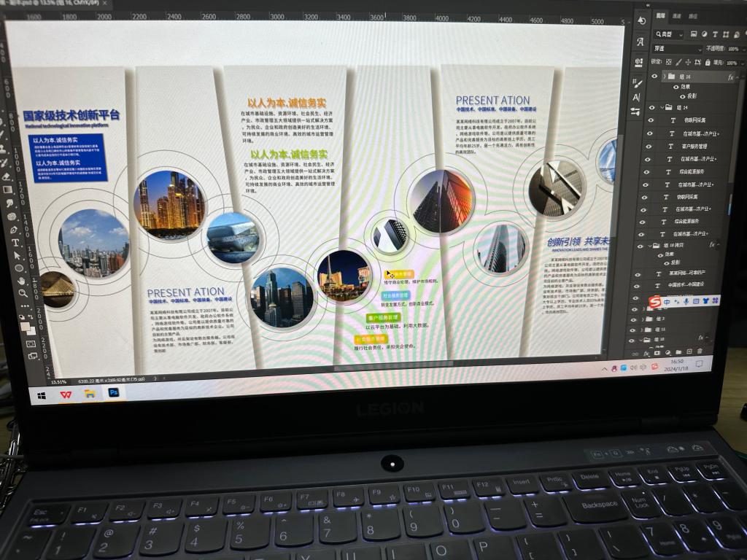Viewport: 747px width, 560px height.
Task: Open WPS Office from the taskbar
Action: click(66, 394)
